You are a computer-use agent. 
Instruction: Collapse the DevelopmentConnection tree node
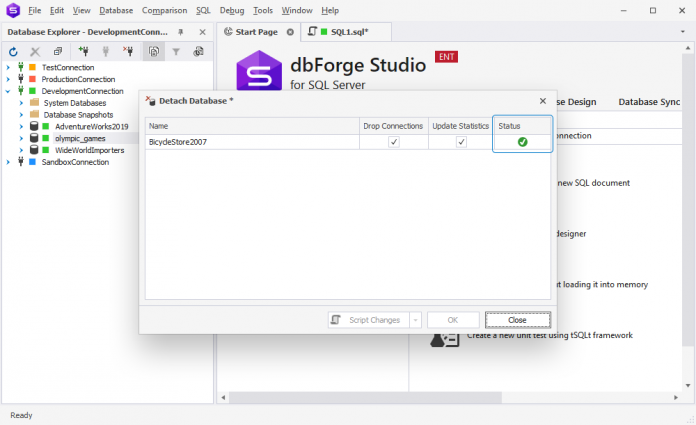pos(8,91)
